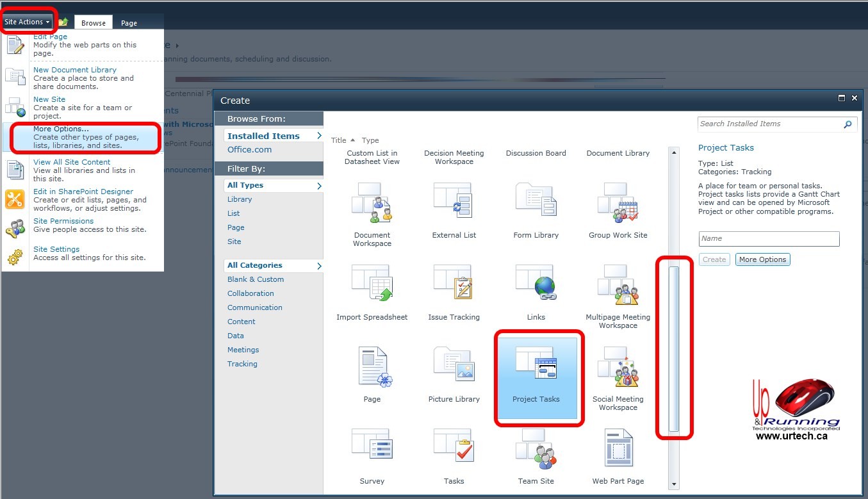Expand the All Types filter arrow

point(319,186)
